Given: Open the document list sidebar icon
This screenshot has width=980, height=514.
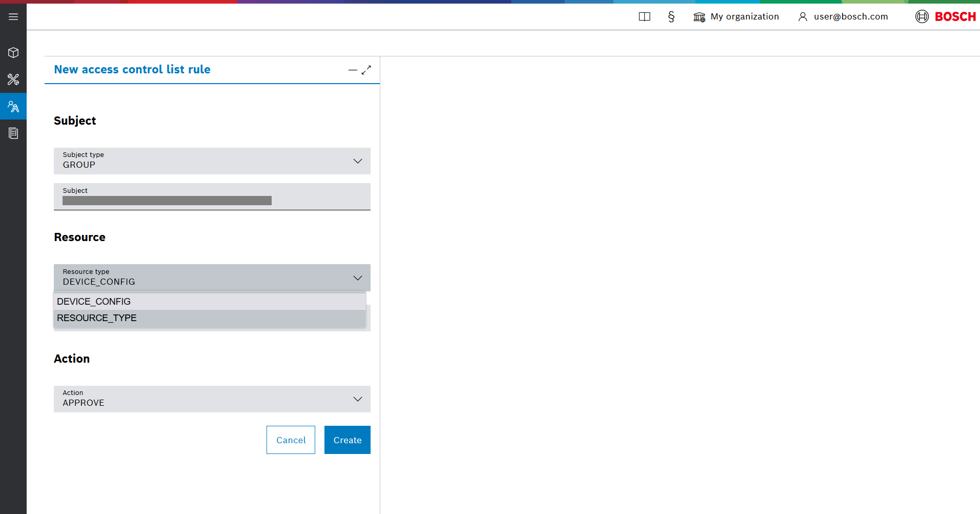Looking at the screenshot, I should click(13, 133).
